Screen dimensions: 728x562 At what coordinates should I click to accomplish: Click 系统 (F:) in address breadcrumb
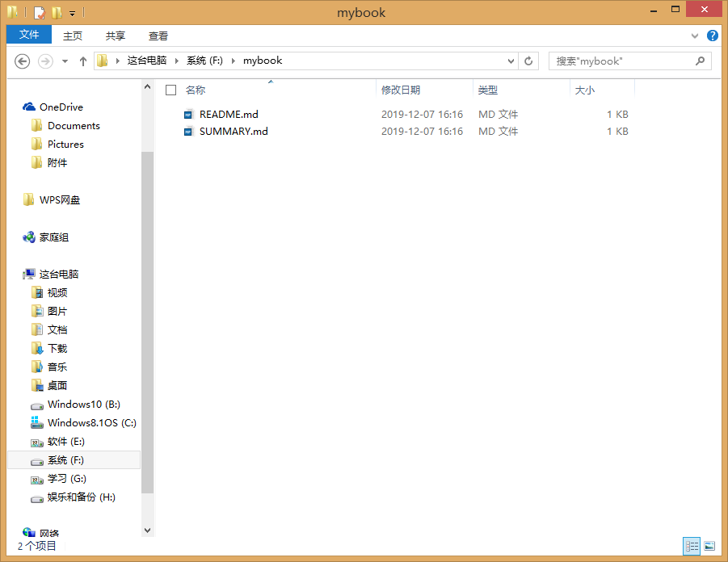[x=204, y=61]
